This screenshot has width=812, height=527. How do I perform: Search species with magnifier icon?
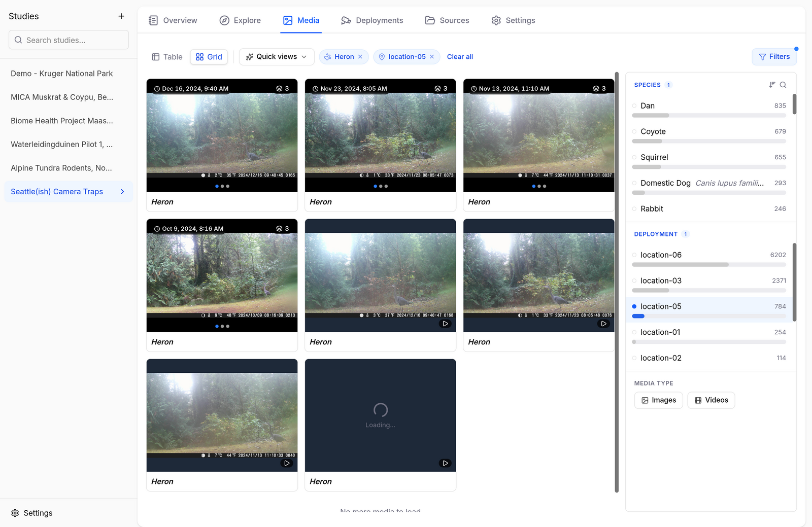(x=783, y=85)
